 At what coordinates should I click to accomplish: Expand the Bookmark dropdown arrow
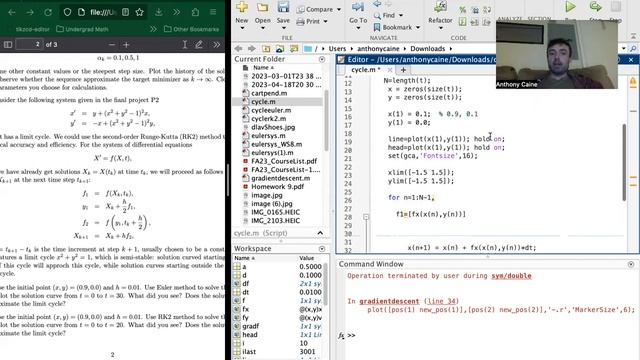[418, 28]
